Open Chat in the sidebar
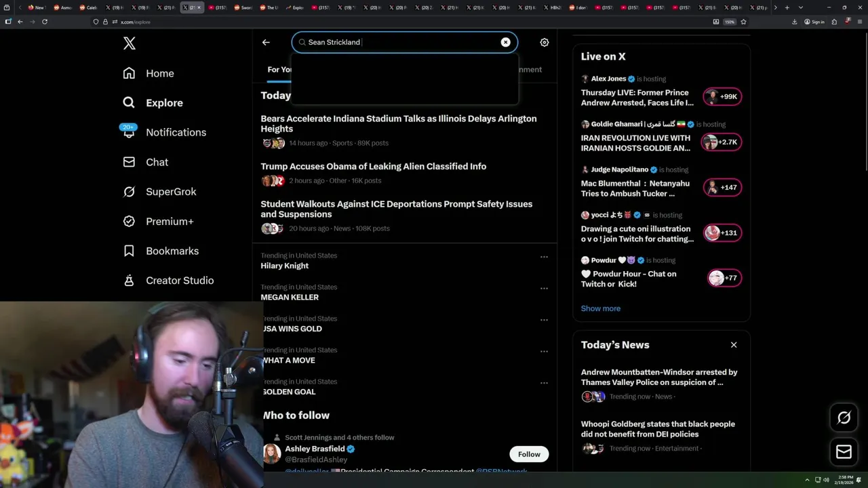868x488 pixels. (x=146, y=162)
